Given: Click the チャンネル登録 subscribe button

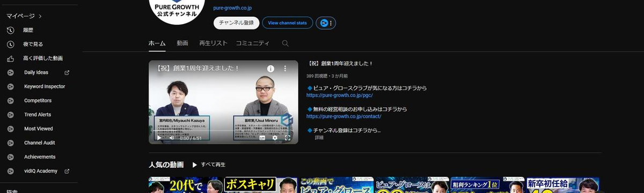Looking at the screenshot, I should 237,23.
